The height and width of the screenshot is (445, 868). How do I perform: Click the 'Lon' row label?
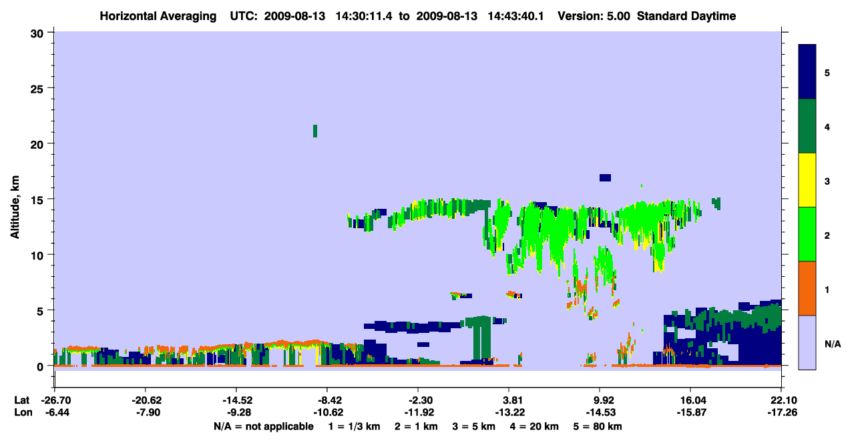pyautogui.click(x=22, y=413)
